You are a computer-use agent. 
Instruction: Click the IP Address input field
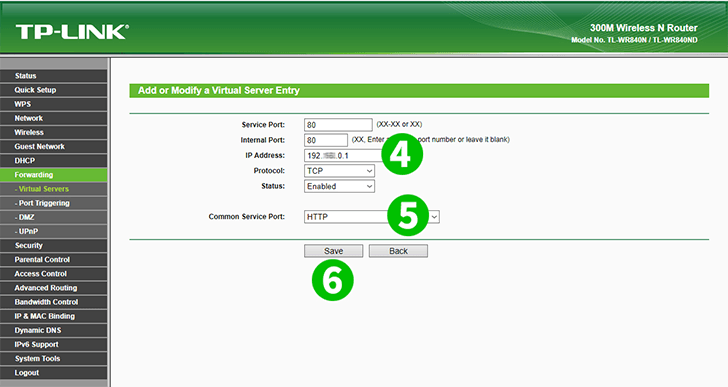click(344, 155)
